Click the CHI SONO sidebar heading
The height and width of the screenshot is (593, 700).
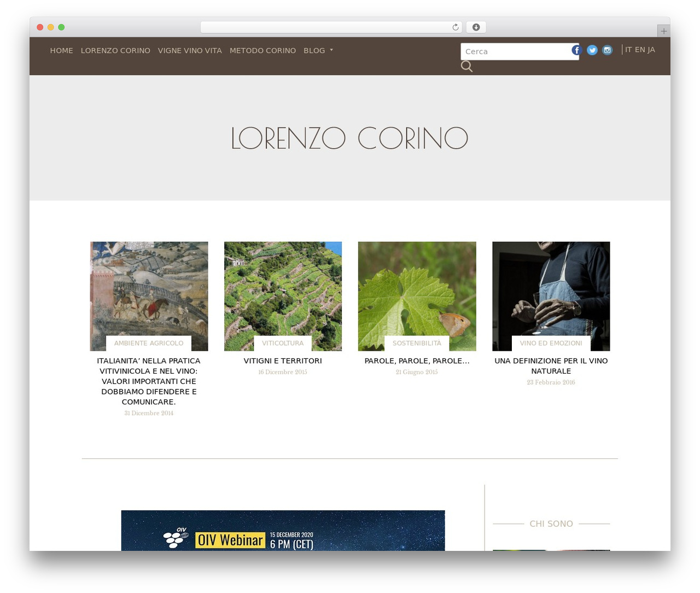(551, 524)
